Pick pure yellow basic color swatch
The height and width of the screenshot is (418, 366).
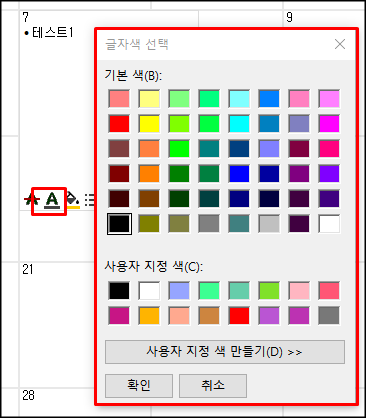click(x=149, y=124)
